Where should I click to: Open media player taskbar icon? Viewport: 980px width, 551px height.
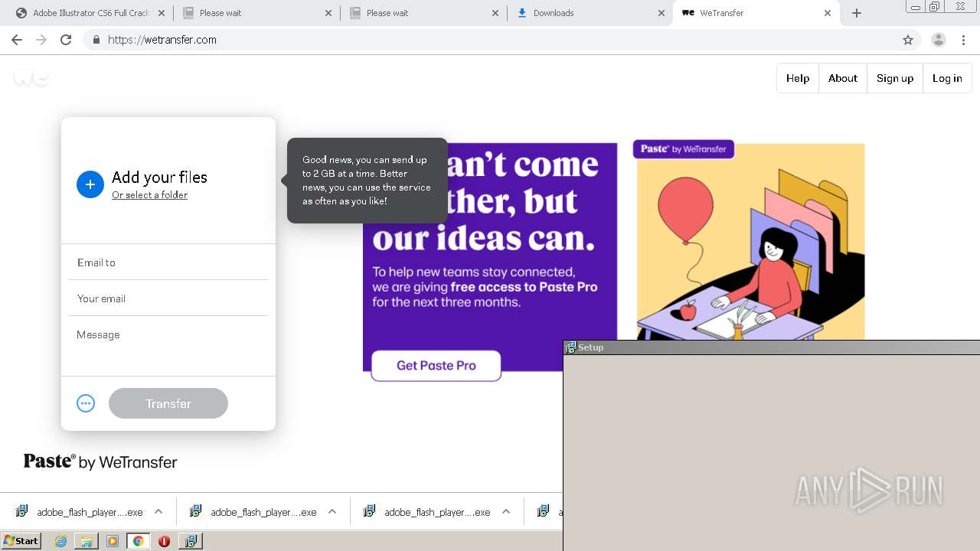tap(113, 541)
